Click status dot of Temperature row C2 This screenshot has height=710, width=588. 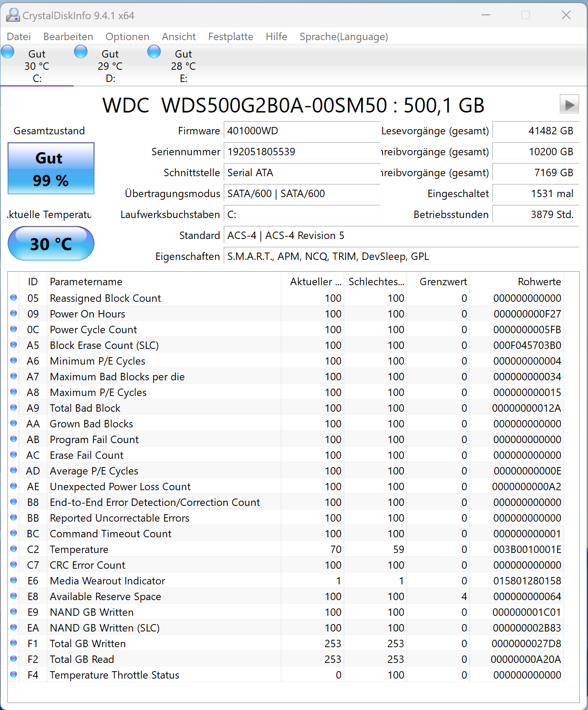[14, 549]
